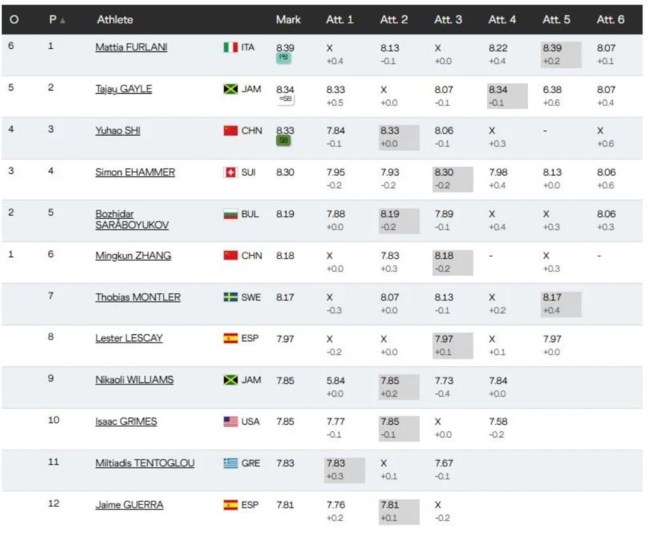Click the Switzerland flag icon
The width and height of the screenshot is (650, 541).
pos(230,172)
